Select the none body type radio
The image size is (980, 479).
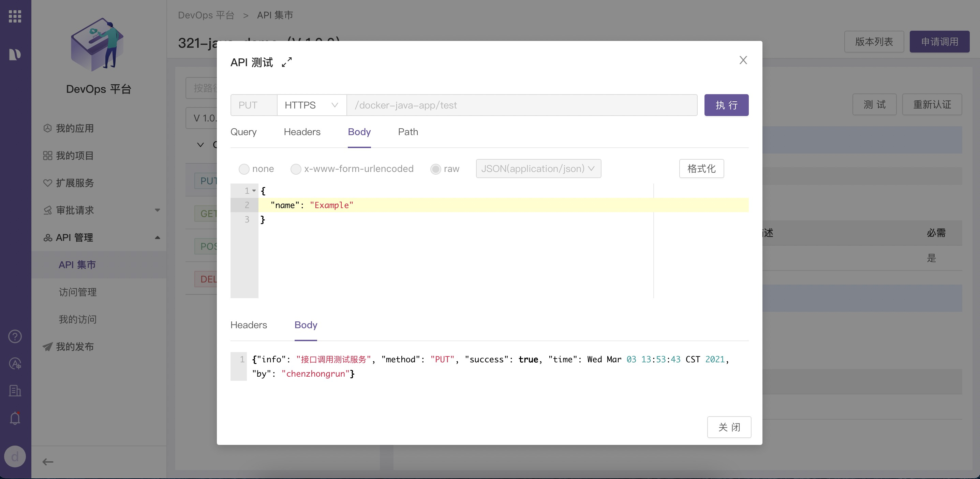click(x=244, y=169)
